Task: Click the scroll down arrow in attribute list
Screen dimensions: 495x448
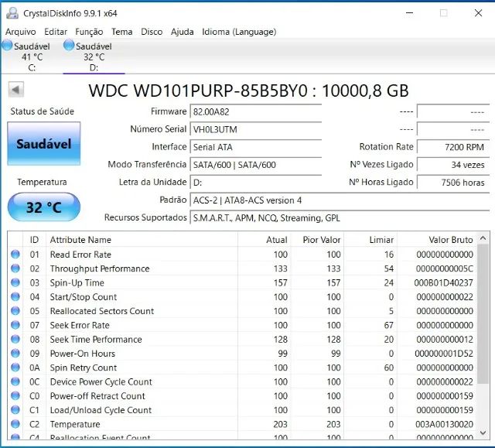Action: click(483, 433)
